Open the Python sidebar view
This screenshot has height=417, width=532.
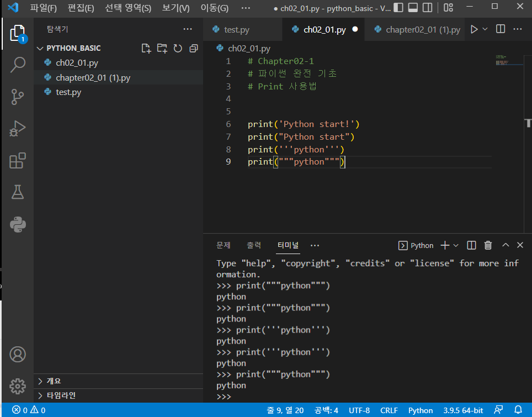[x=18, y=224]
